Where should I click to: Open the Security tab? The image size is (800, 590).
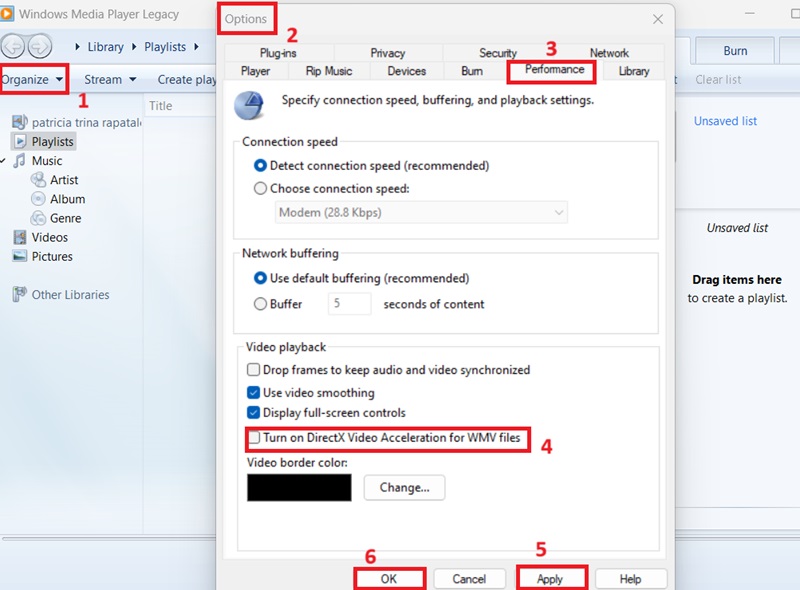(498, 53)
